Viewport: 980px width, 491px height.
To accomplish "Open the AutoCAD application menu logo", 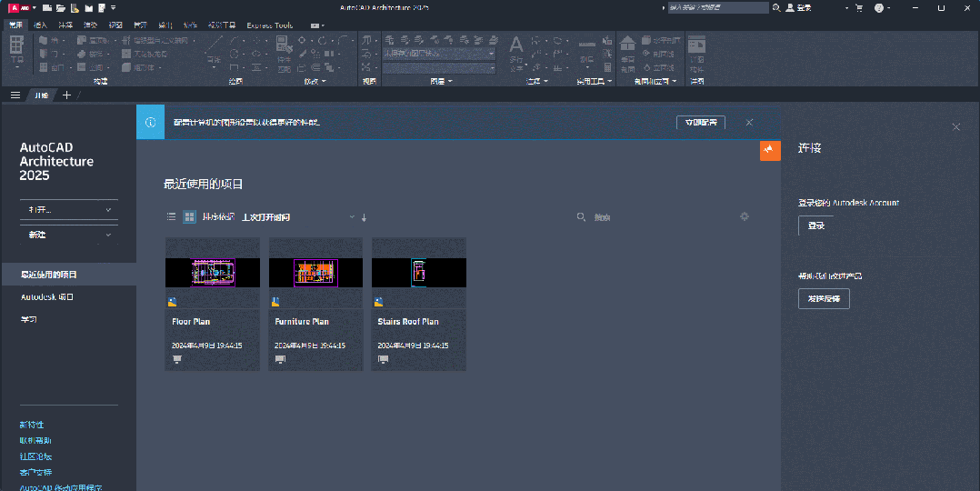I will pos(19,7).
